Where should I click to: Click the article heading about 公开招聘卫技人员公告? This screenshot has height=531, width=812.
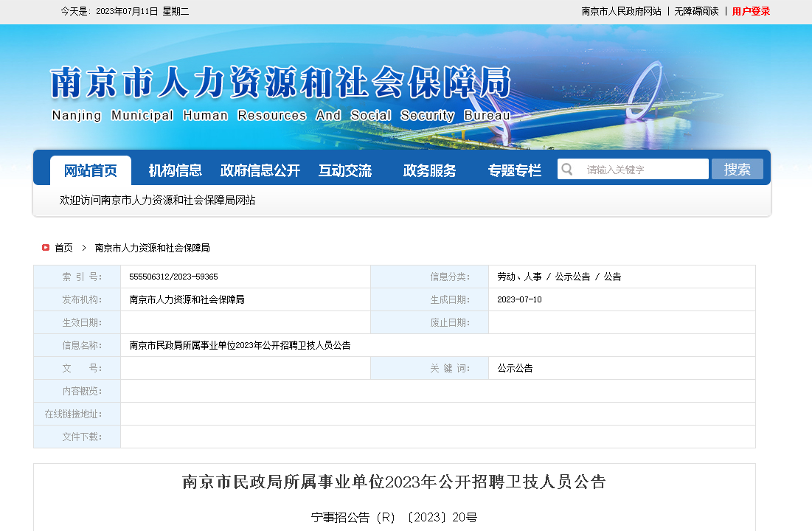(394, 482)
